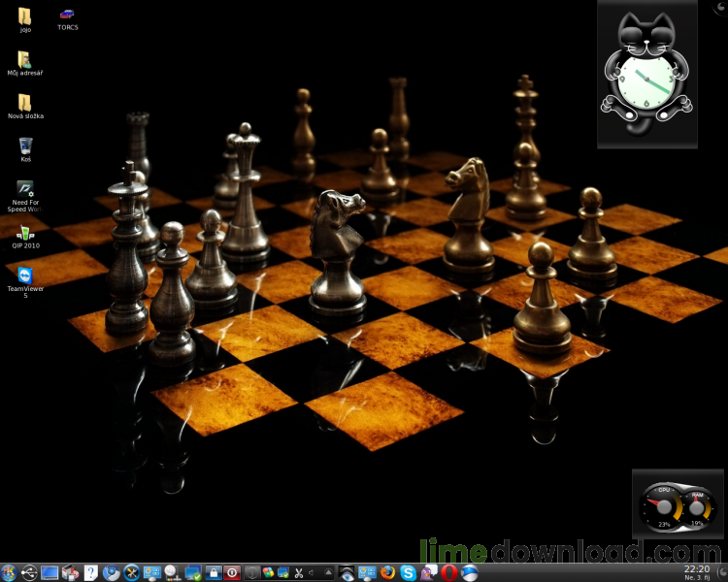Open the start menu launcher
Image resolution: width=728 pixels, height=582 pixels.
[10, 572]
